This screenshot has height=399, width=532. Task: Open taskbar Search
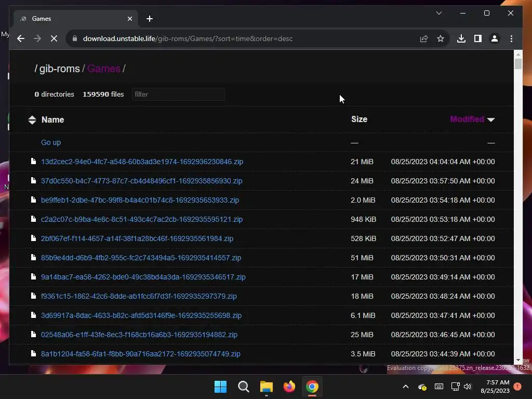[243, 387]
